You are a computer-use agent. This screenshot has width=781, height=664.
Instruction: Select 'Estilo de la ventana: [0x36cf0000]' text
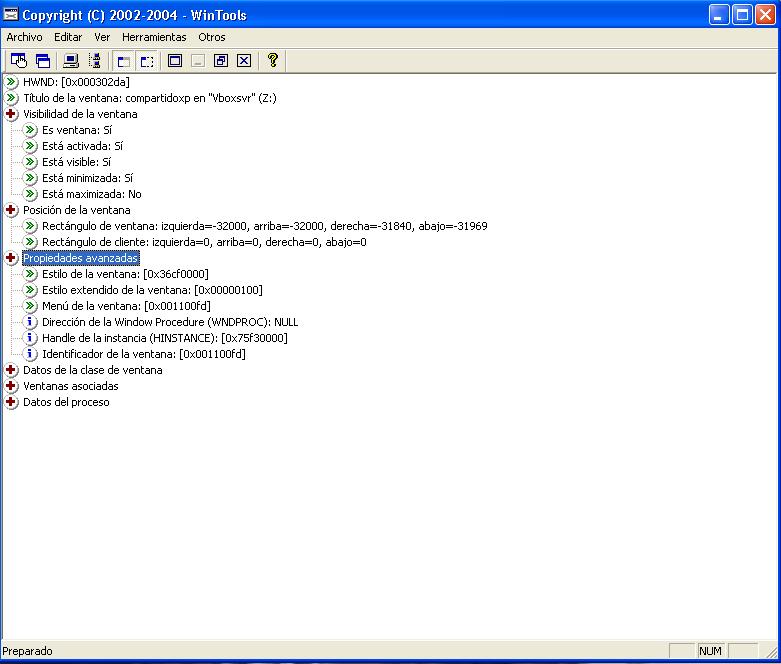point(125,274)
